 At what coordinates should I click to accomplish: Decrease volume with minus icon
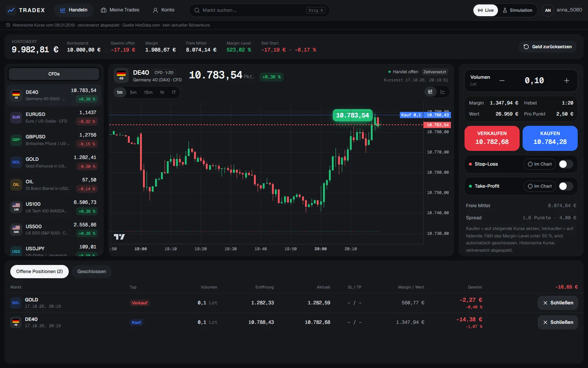(502, 81)
